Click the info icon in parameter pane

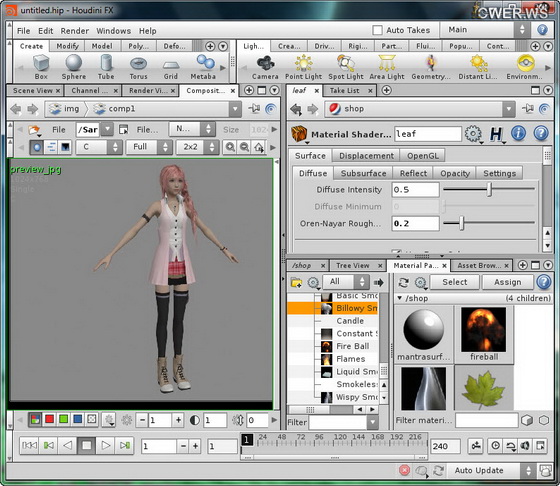pos(518,133)
